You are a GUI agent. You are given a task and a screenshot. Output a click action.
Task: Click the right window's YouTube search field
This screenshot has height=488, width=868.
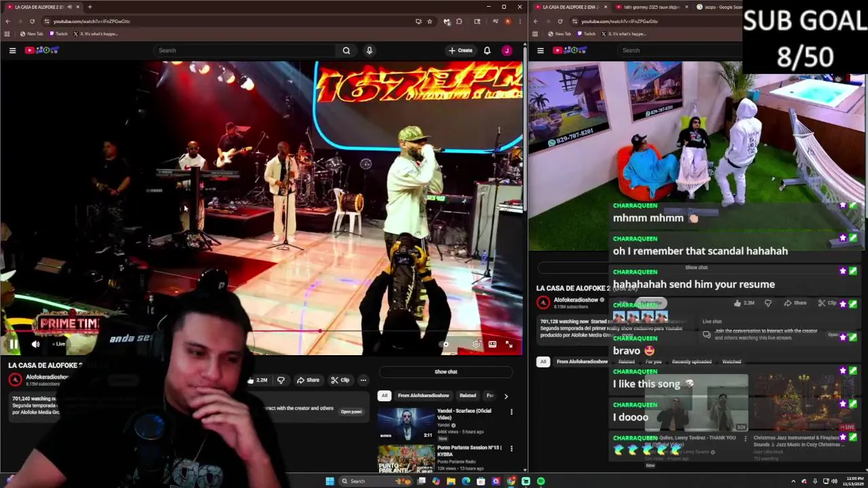click(680, 50)
